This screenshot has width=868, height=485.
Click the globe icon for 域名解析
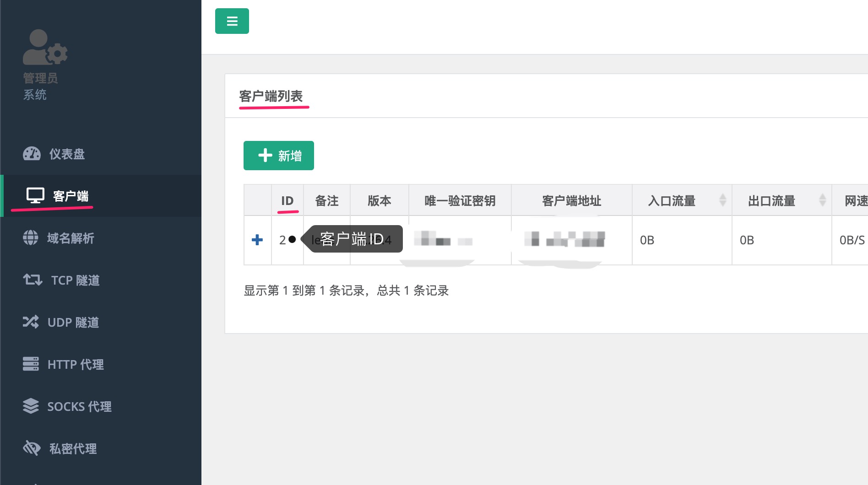(31, 238)
